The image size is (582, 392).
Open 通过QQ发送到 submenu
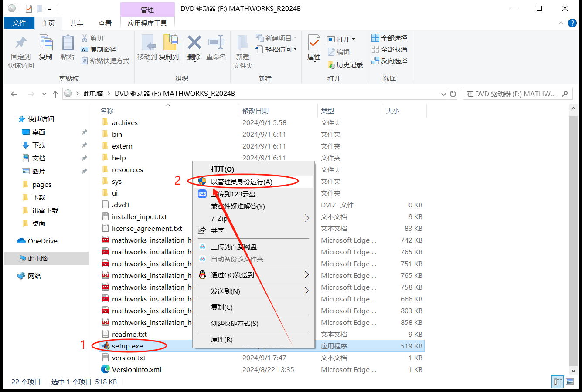pyautogui.click(x=253, y=275)
